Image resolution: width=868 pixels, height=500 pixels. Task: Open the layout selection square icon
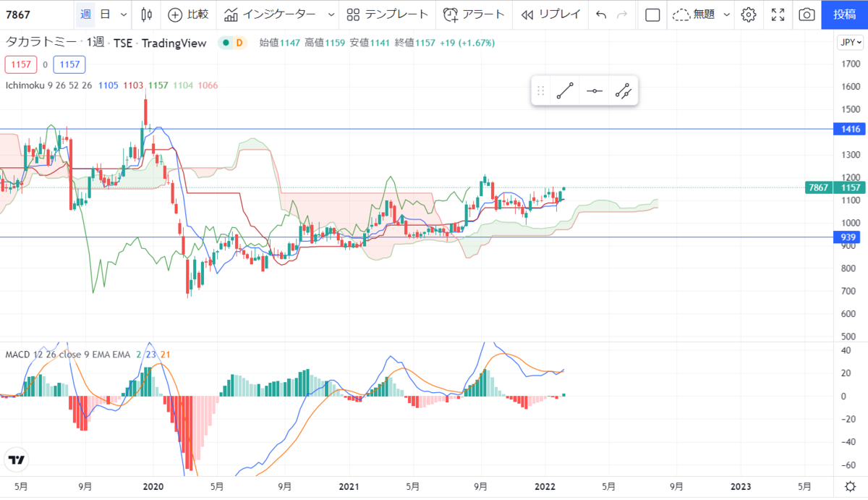pyautogui.click(x=652, y=14)
